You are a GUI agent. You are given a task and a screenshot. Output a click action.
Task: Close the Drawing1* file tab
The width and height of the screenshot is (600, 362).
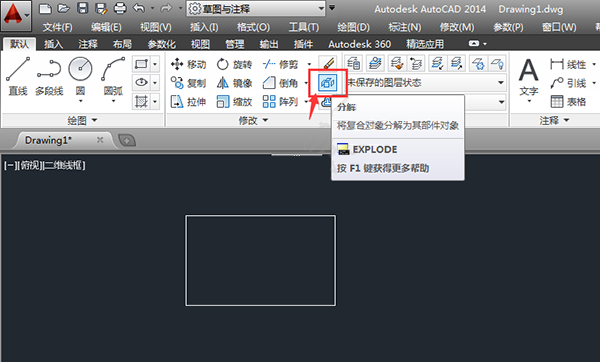pyautogui.click(x=100, y=140)
